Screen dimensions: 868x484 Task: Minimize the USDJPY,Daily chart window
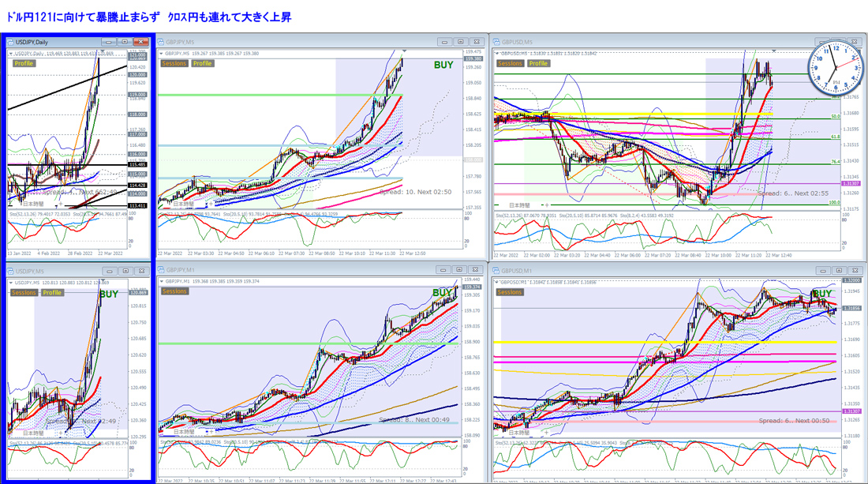click(x=109, y=42)
